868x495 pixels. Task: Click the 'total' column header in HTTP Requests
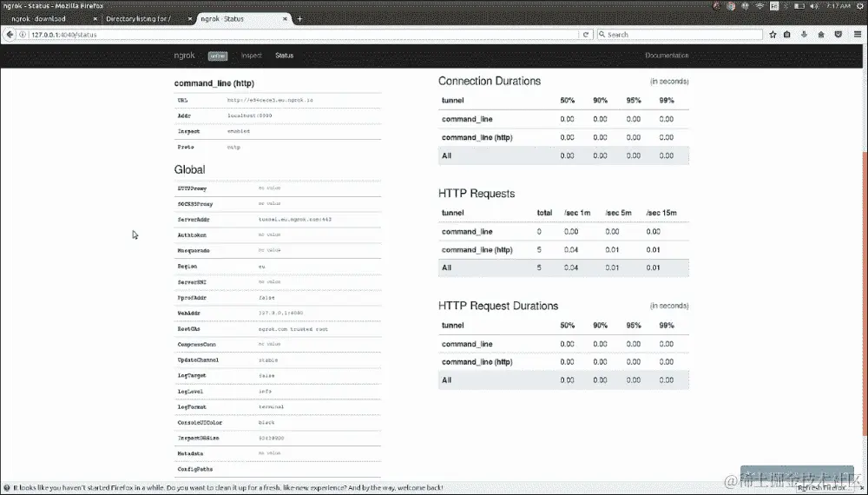[545, 213]
